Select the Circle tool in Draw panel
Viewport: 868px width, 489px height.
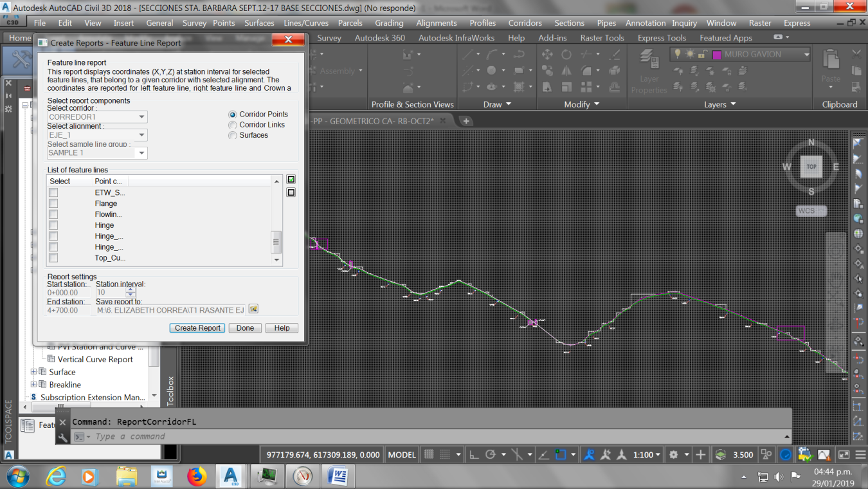[491, 71]
